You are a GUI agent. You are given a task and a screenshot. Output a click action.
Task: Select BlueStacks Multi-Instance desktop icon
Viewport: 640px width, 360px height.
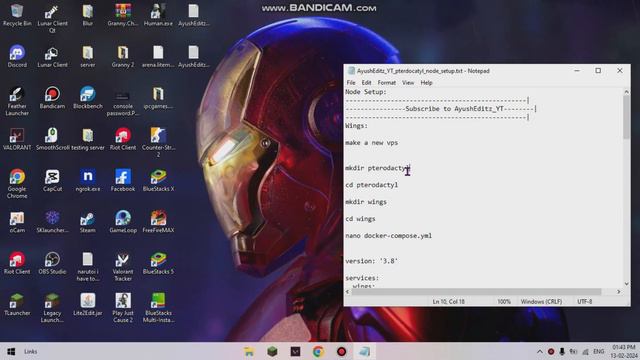click(158, 308)
